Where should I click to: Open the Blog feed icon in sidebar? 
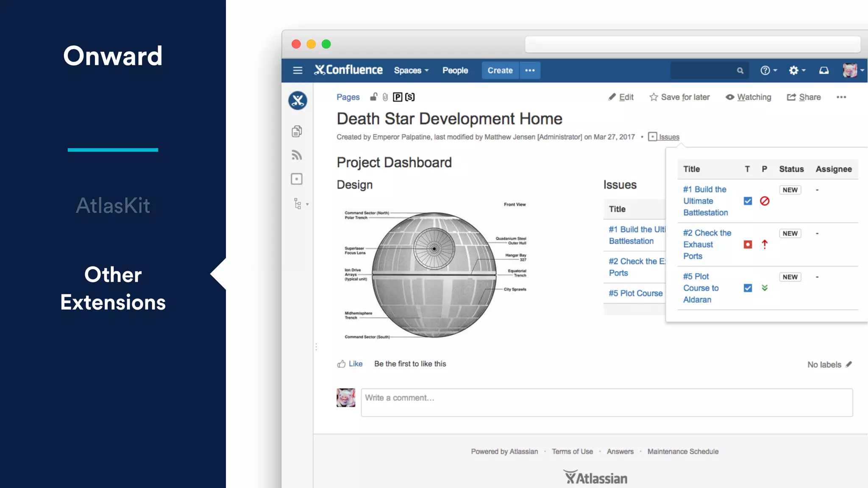(297, 155)
